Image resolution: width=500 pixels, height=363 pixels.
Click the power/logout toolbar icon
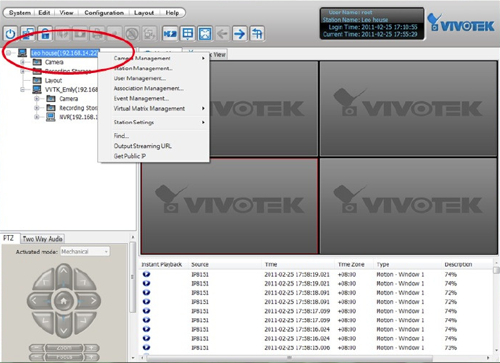pos(11,33)
